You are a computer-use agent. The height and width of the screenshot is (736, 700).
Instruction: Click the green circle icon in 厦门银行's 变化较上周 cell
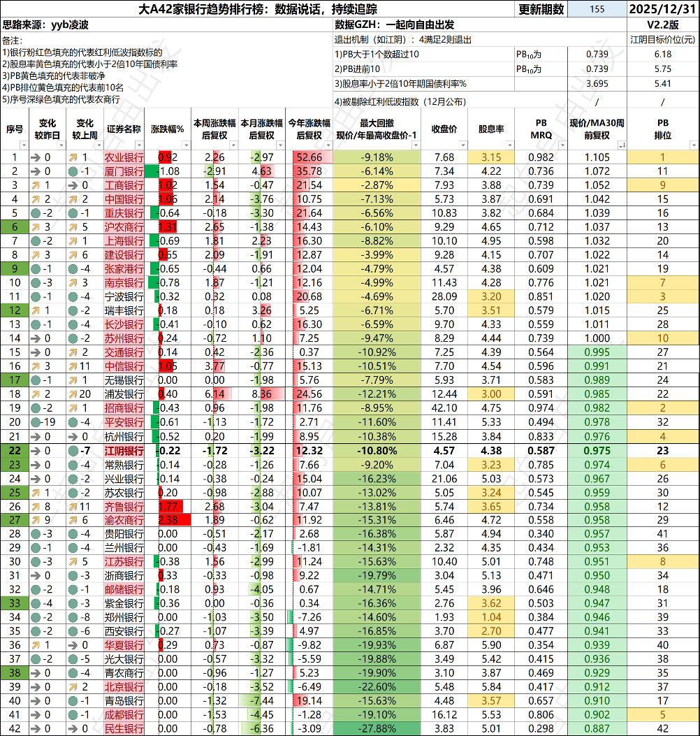click(73, 171)
